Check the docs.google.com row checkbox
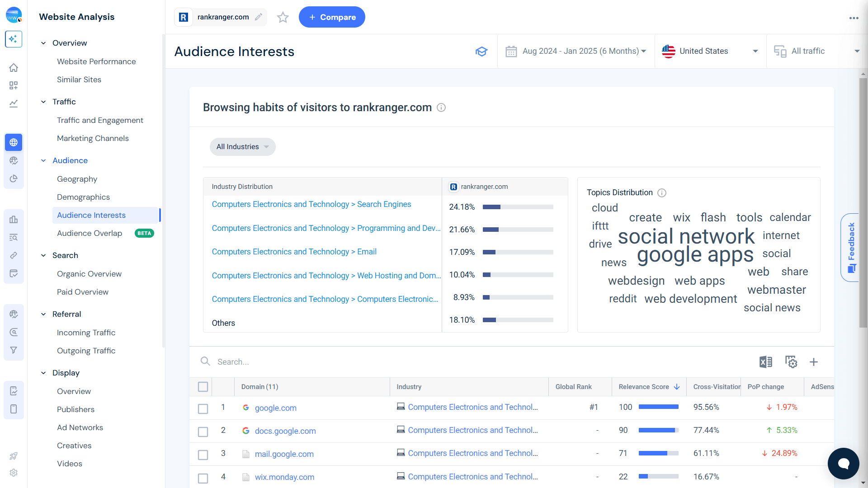Image resolution: width=868 pixels, height=488 pixels. point(203,432)
